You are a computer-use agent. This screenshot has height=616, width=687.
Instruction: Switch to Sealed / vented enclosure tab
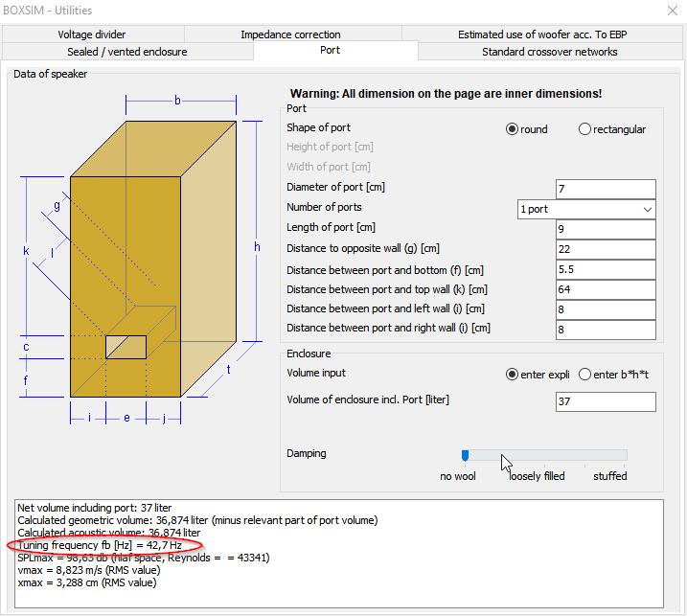click(x=127, y=52)
